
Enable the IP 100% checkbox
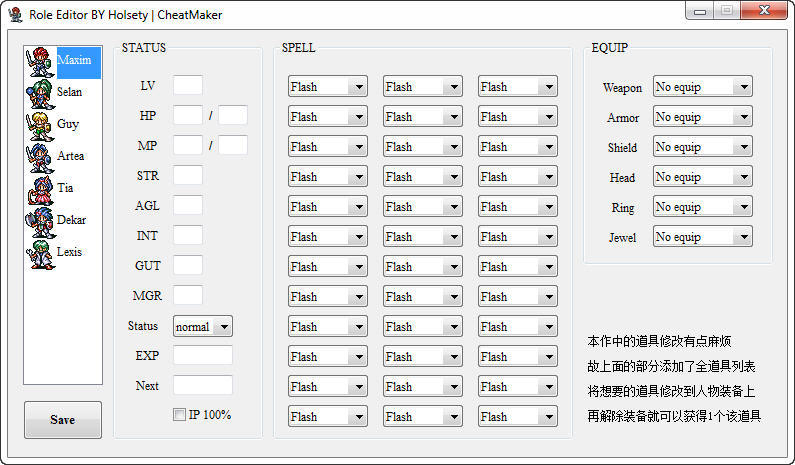tap(179, 415)
